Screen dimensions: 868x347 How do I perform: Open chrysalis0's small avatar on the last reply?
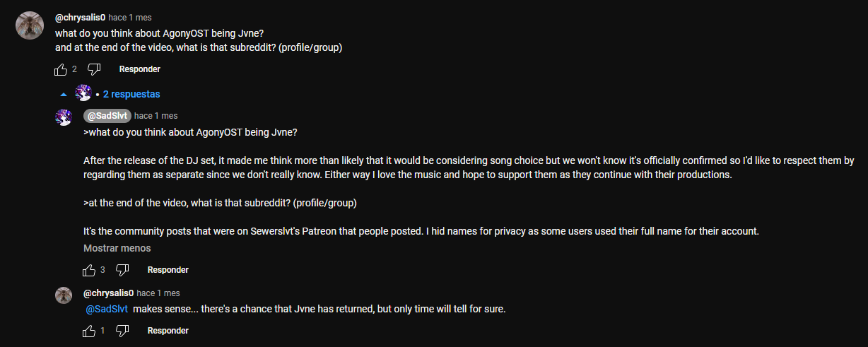click(64, 295)
